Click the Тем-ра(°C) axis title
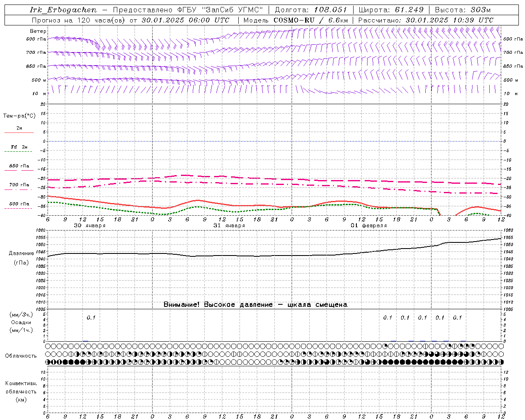 (x=19, y=116)
